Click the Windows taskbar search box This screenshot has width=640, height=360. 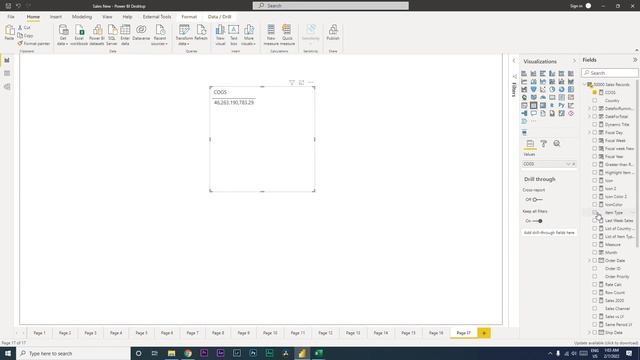(73, 353)
